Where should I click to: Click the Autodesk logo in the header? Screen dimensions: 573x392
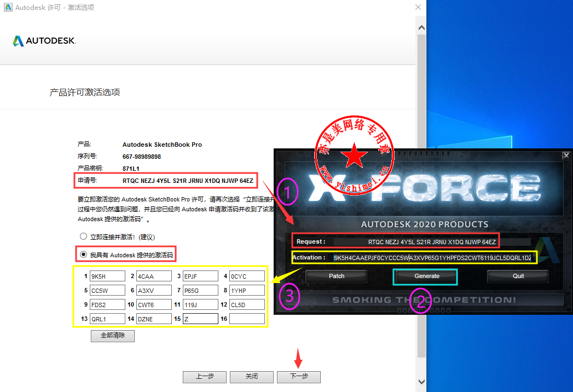click(x=44, y=41)
